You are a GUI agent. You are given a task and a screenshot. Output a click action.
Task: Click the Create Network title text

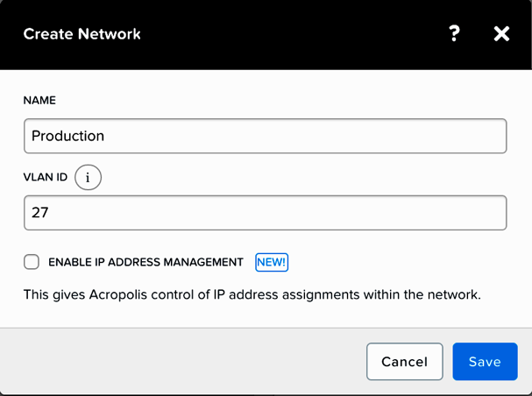[82, 34]
